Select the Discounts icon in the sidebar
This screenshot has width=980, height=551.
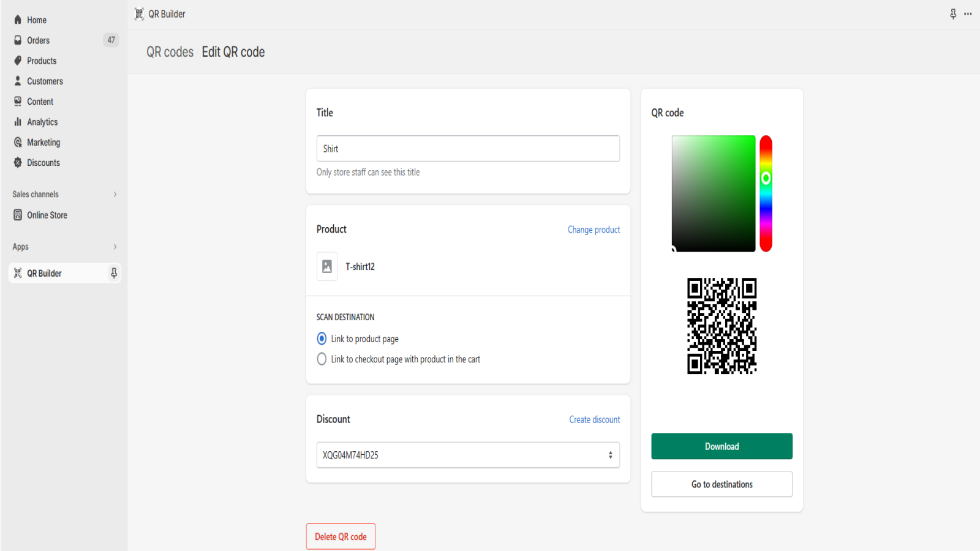(x=17, y=162)
